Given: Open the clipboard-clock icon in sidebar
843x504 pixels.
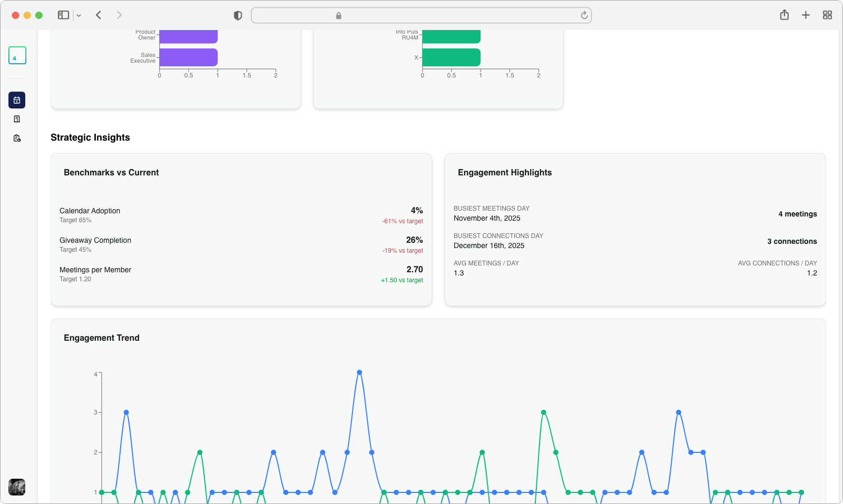Looking at the screenshot, I should (17, 138).
